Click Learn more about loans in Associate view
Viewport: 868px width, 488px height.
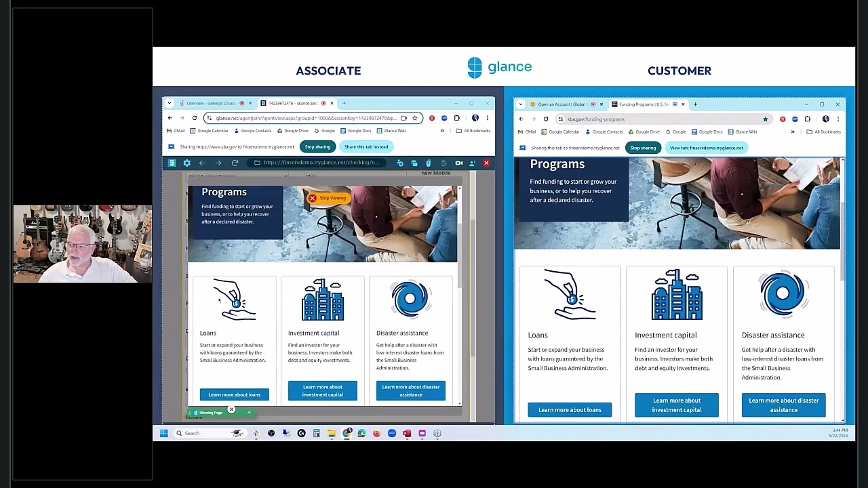pos(235,394)
